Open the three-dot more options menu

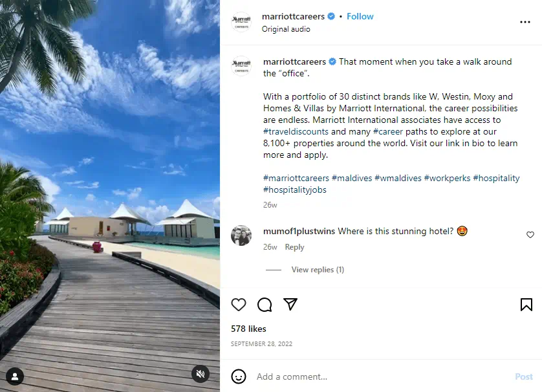point(525,22)
